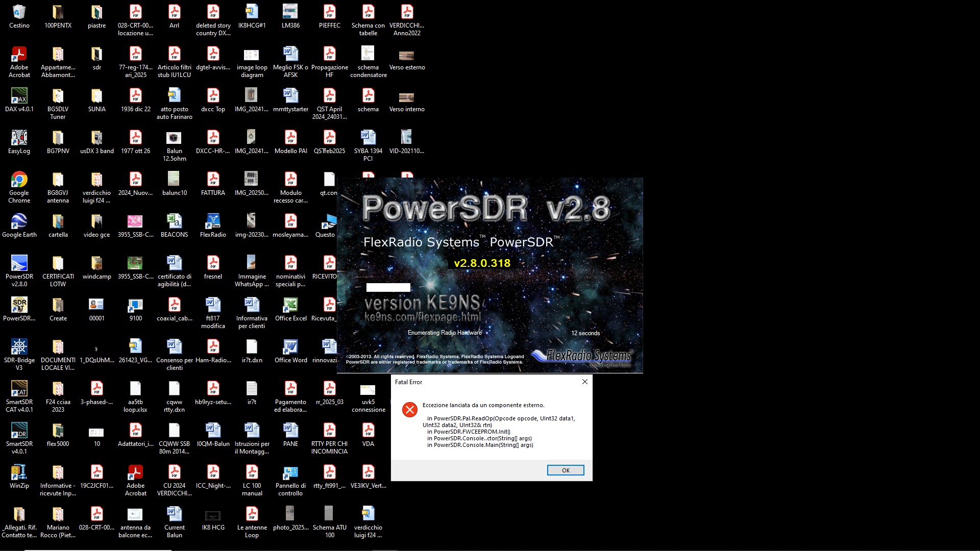Select the Pannello di controllo icon

click(x=291, y=480)
